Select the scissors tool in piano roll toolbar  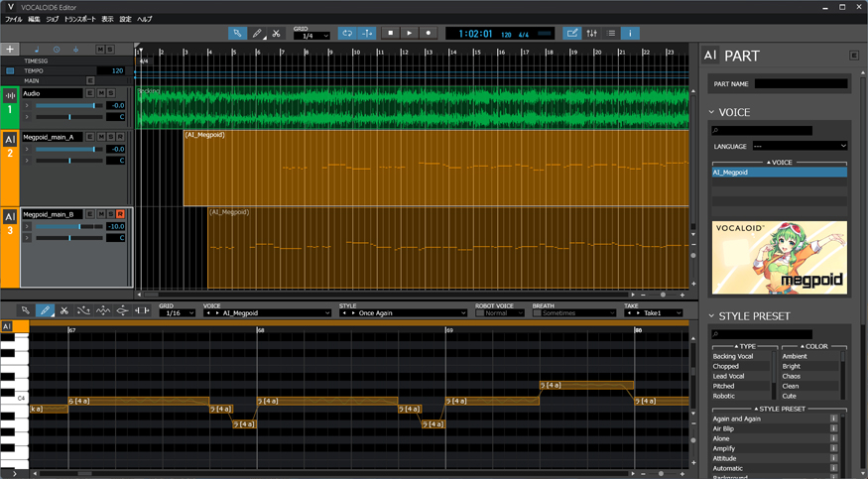[63, 310]
